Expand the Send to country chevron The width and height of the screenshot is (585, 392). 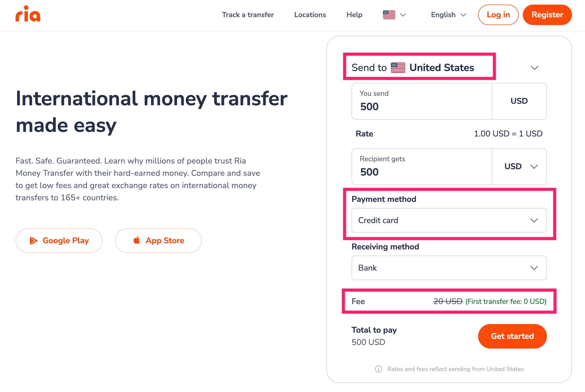pos(534,68)
